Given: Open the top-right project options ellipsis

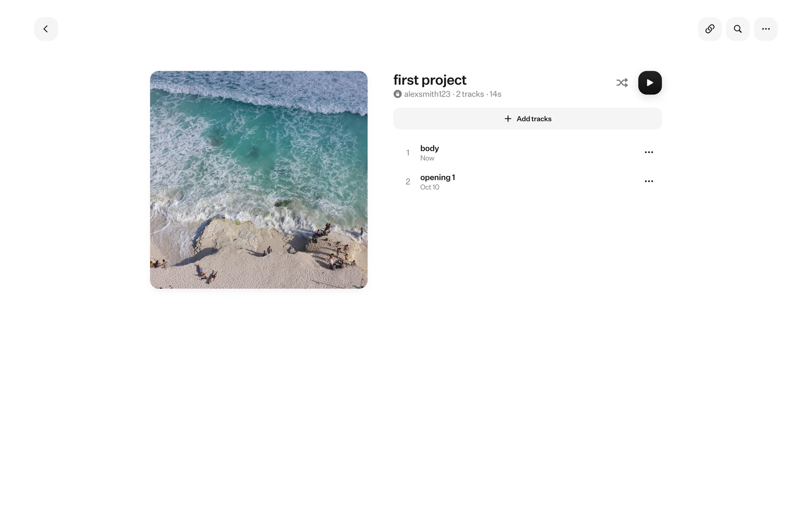Looking at the screenshot, I should point(765,29).
